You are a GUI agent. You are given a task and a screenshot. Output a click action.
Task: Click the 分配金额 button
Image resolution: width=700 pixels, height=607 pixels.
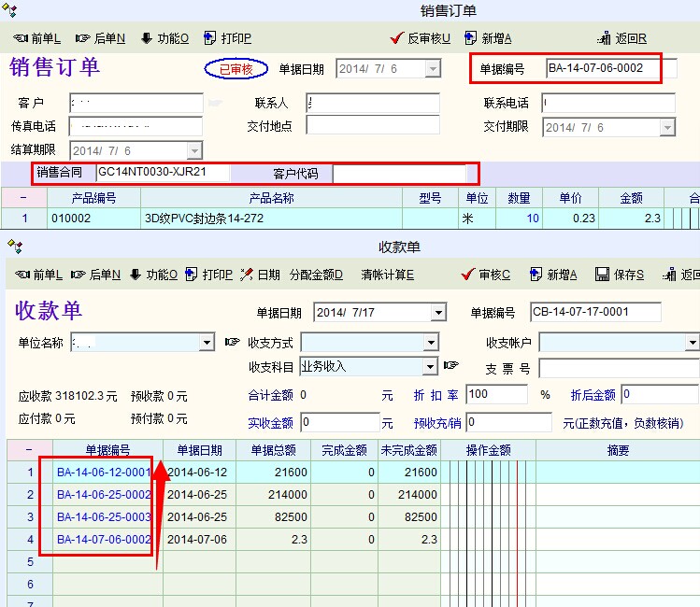[316, 275]
